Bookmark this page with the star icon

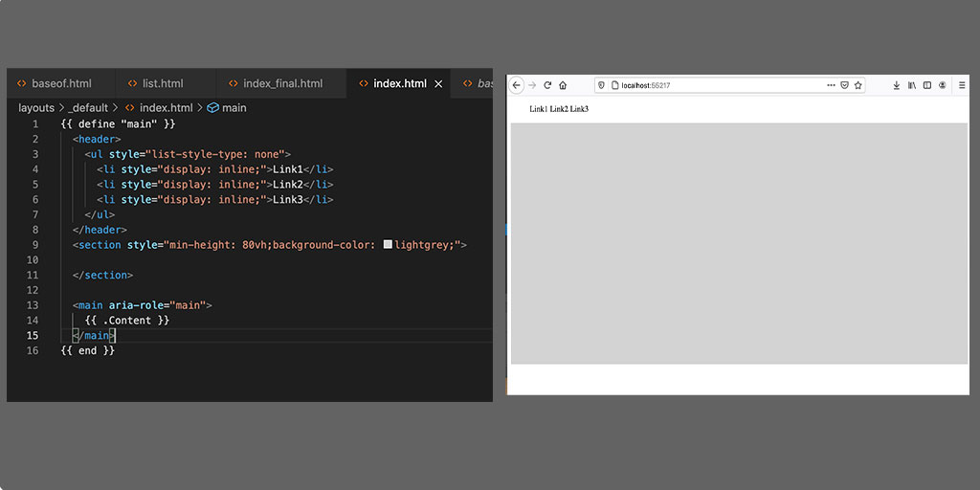pos(858,85)
